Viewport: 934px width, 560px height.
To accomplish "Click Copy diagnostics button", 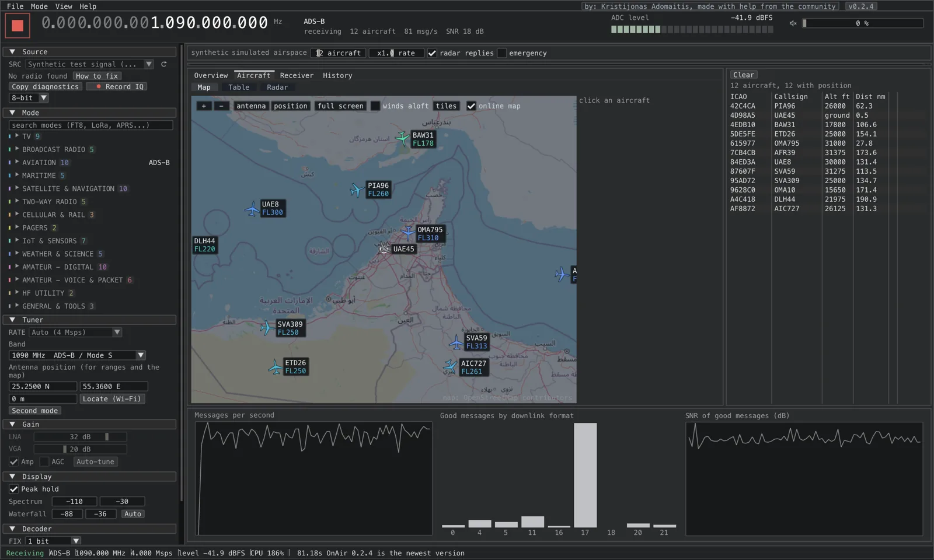I will point(45,86).
